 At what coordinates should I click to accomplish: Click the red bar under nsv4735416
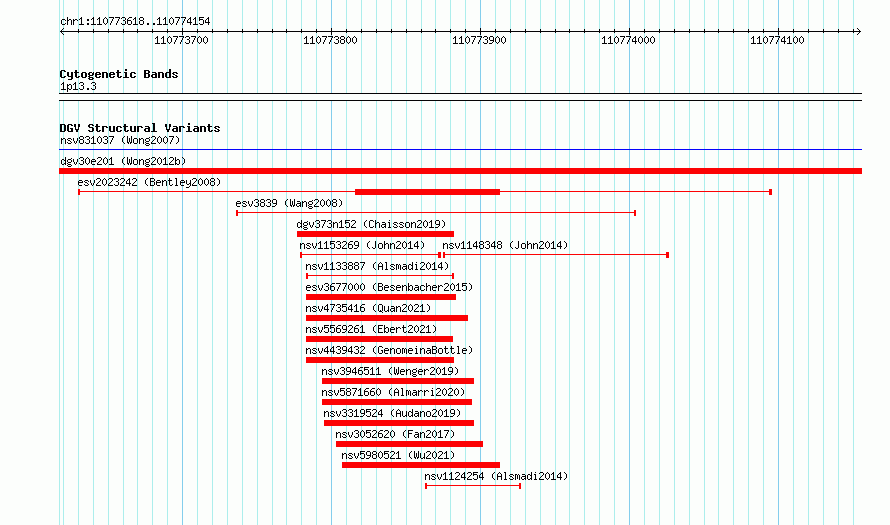pyautogui.click(x=387, y=318)
